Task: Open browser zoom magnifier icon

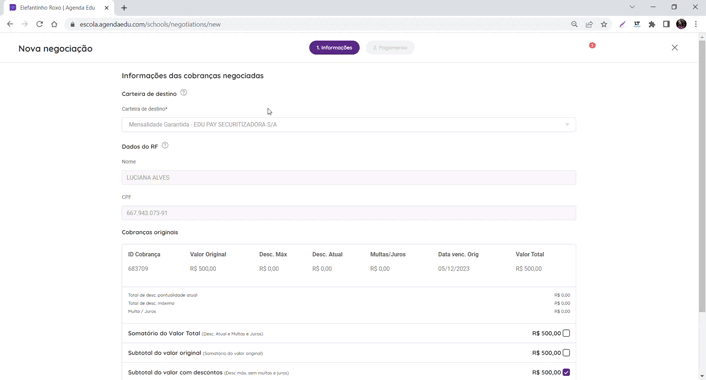Action: click(x=574, y=24)
